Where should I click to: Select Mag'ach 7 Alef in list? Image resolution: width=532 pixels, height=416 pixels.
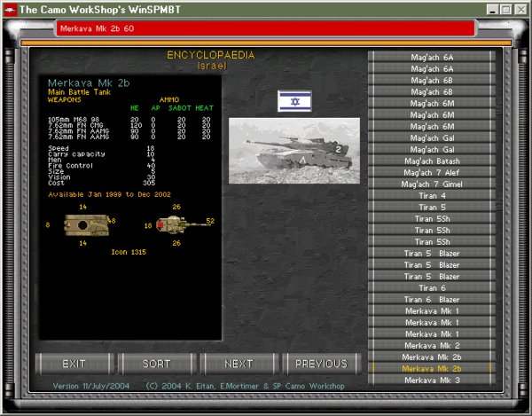pyautogui.click(x=432, y=172)
